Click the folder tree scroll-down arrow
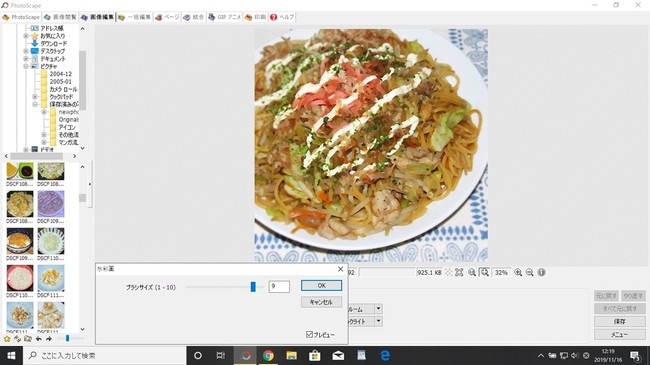This screenshot has height=365, width=650. pos(82,148)
